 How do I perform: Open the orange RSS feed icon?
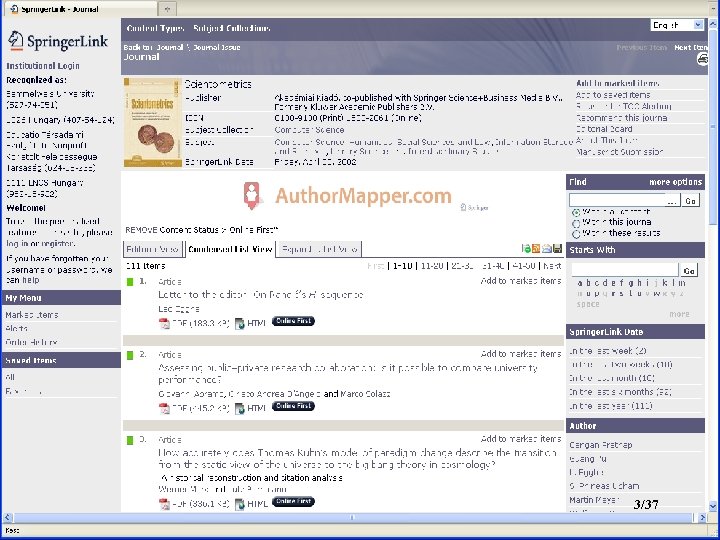click(x=536, y=249)
